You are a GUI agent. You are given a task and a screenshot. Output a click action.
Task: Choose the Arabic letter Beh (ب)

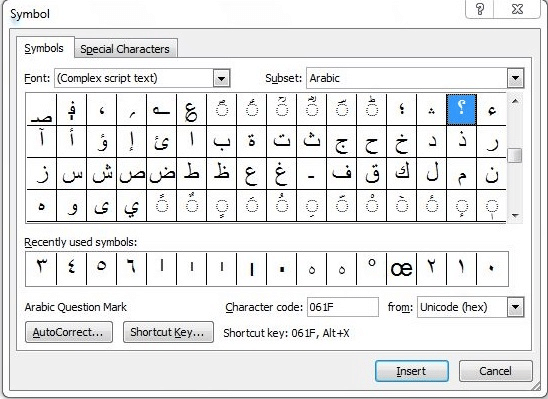(222, 142)
